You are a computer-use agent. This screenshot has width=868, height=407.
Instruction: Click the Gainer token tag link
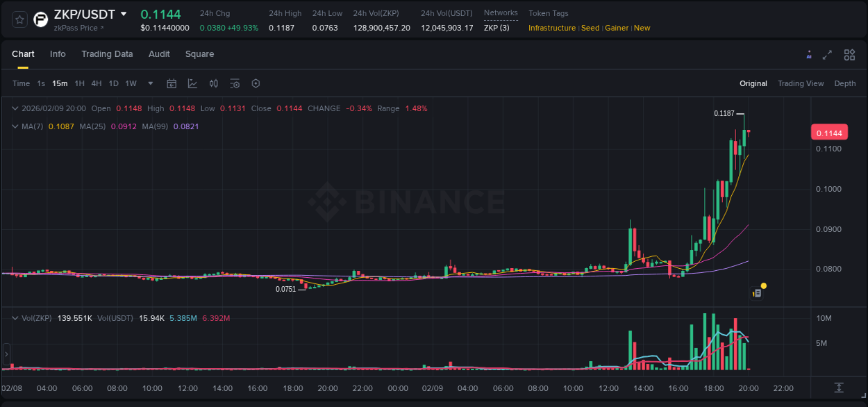click(617, 28)
